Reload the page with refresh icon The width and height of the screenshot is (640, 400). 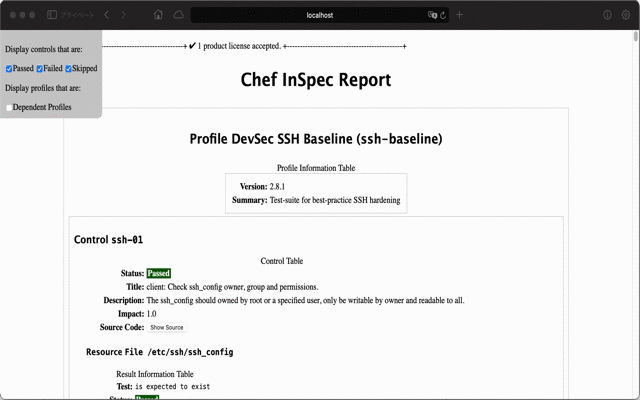click(443, 16)
